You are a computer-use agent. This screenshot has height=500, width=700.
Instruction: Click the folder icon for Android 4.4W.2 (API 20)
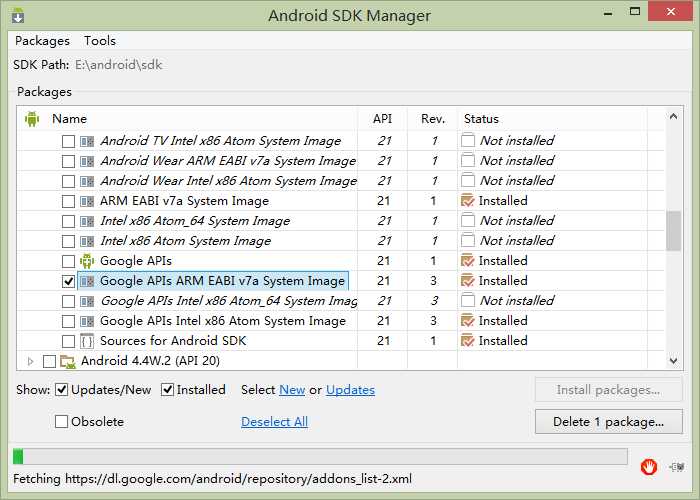tap(67, 361)
